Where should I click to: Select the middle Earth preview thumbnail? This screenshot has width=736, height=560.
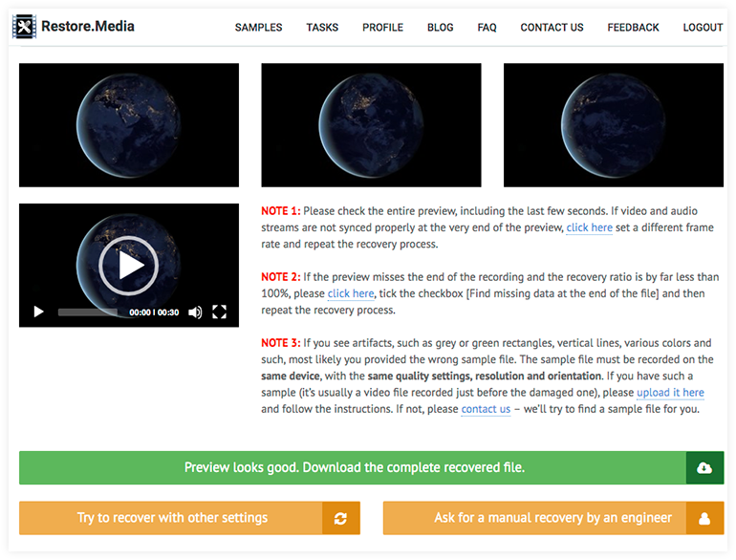(x=371, y=125)
